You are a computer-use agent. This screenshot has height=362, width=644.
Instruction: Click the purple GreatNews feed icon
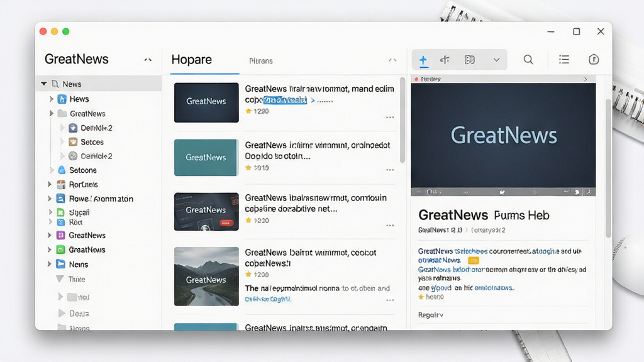point(61,235)
